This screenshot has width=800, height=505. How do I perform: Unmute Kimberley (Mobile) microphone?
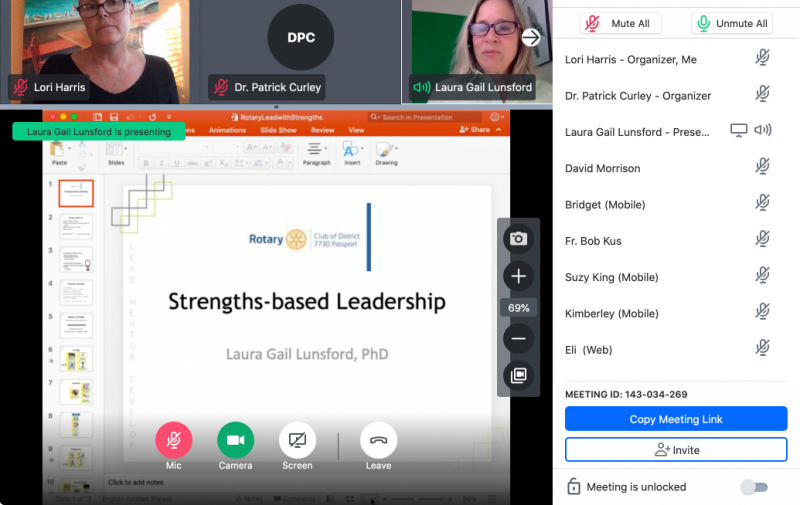coord(762,312)
